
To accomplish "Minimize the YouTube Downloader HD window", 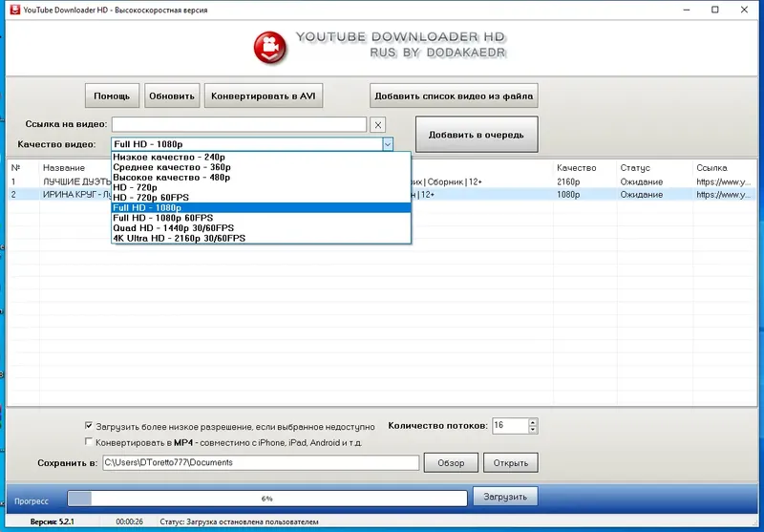I will point(687,10).
